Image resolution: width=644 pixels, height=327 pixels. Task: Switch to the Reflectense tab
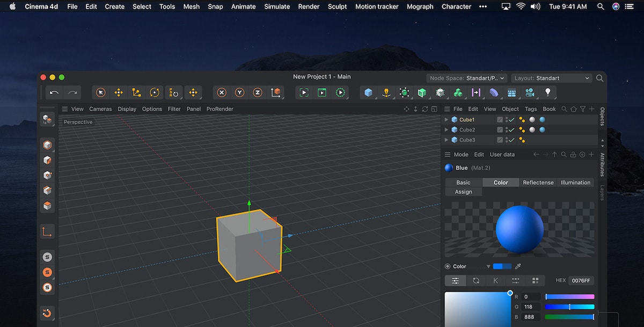point(538,182)
